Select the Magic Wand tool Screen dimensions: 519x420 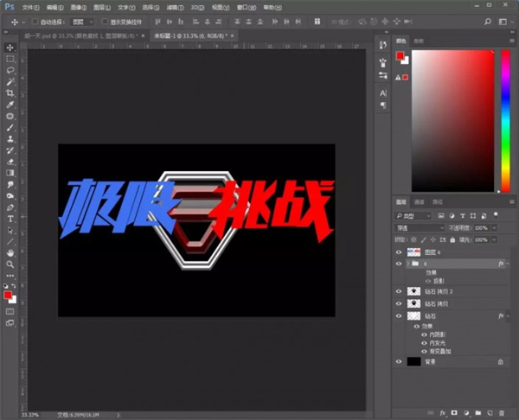pos(10,81)
